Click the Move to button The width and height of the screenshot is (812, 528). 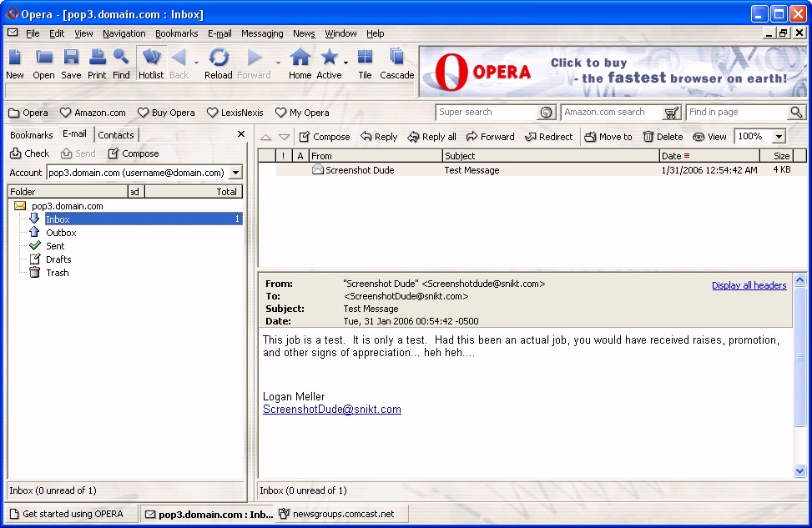click(608, 137)
